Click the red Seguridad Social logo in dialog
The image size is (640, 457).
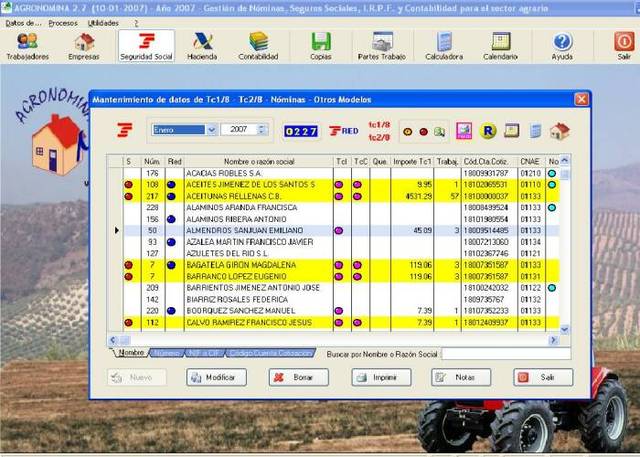tap(125, 130)
